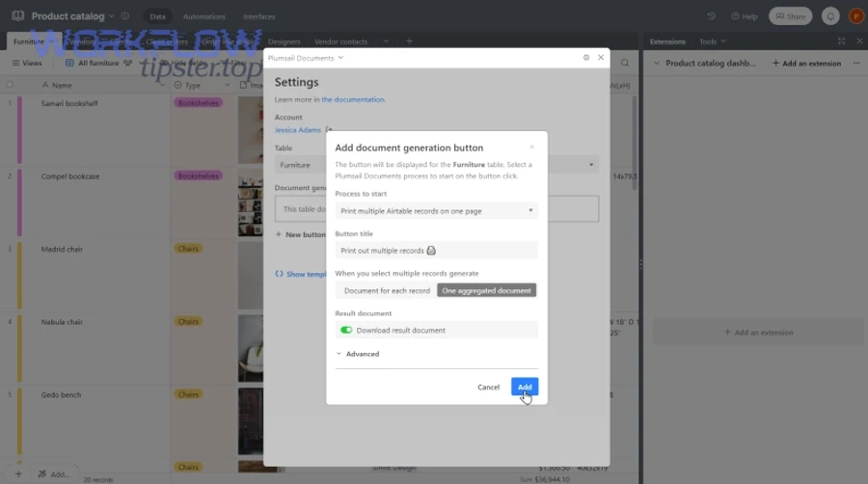The width and height of the screenshot is (868, 484).
Task: Open the Automations tab
Action: (204, 16)
